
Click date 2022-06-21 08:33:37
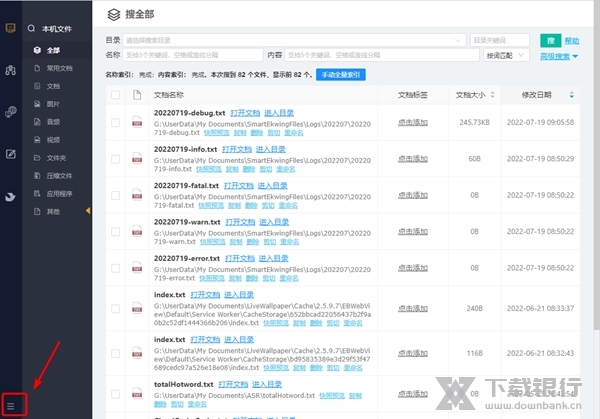[x=540, y=308]
